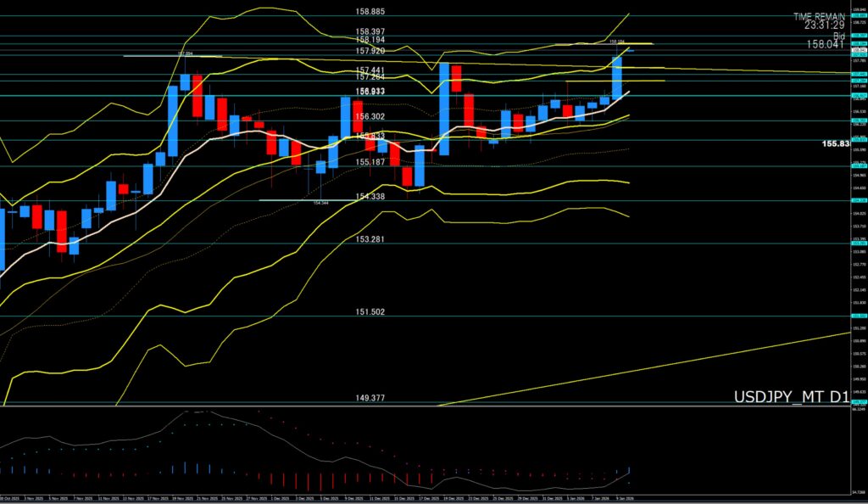868x504 pixels.
Task: Click the latest blue bar in the oscillator panel
Action: point(629,470)
